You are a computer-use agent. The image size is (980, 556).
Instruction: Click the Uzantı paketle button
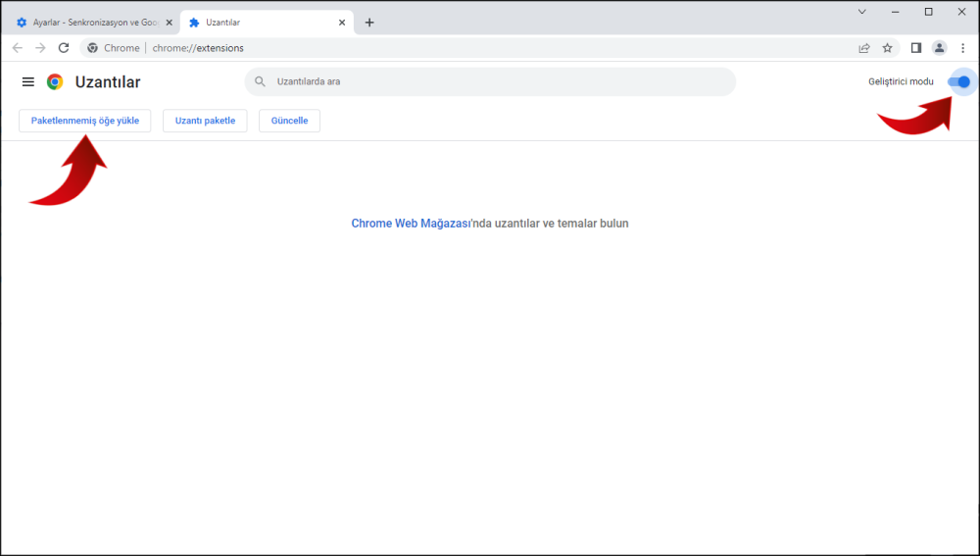(x=205, y=121)
